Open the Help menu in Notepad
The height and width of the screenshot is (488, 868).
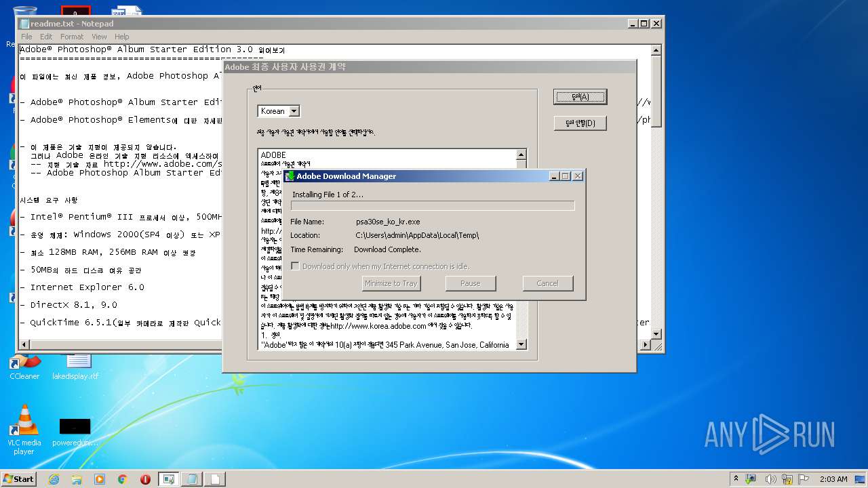pyautogui.click(x=122, y=37)
